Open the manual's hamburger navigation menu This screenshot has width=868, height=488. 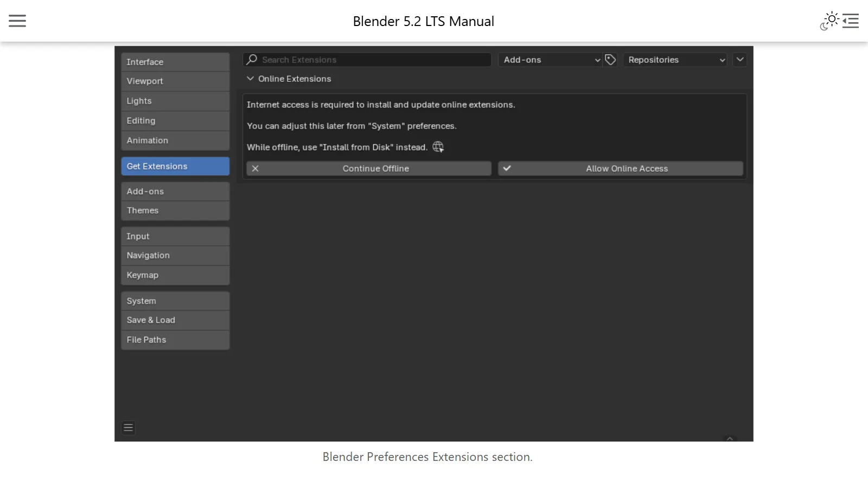tap(17, 21)
